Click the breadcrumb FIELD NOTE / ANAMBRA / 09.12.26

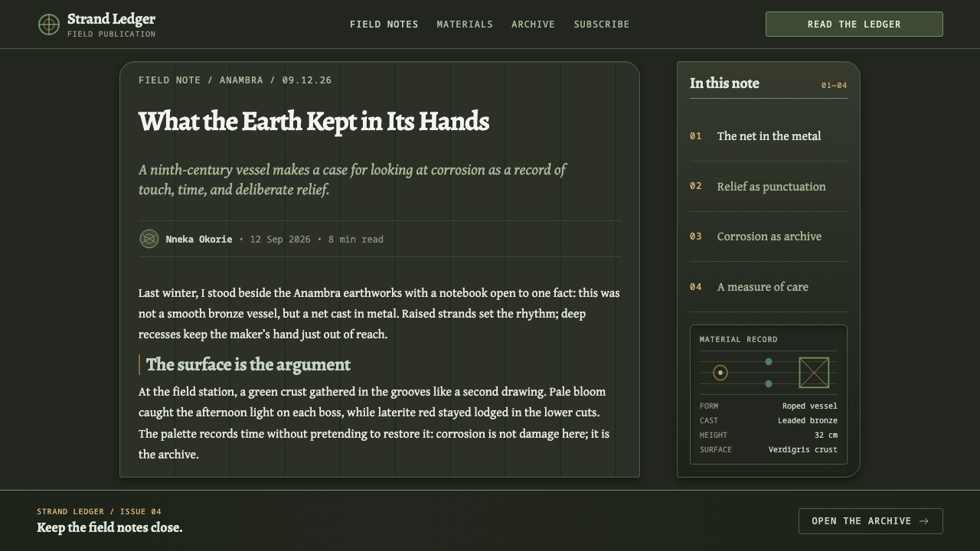pyautogui.click(x=235, y=80)
